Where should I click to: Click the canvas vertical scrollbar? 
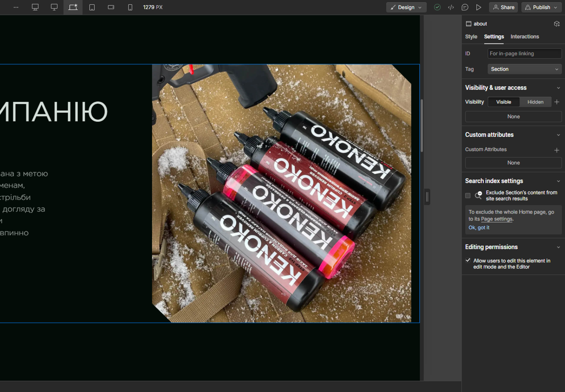[422, 126]
